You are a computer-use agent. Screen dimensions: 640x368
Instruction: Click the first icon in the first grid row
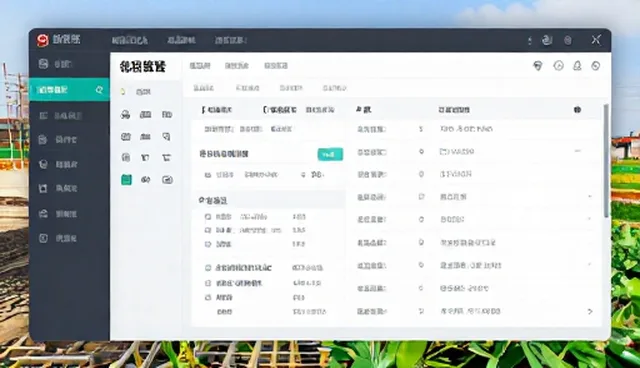125,115
